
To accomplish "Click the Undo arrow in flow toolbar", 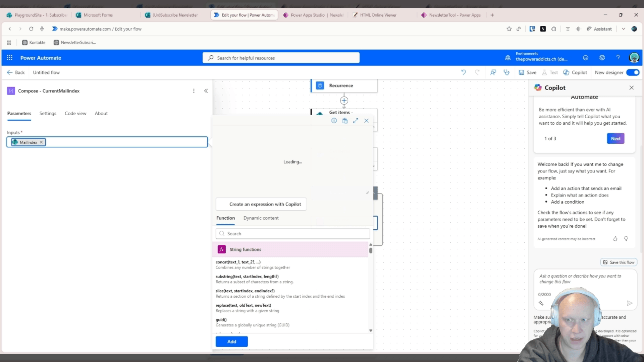I will point(464,72).
